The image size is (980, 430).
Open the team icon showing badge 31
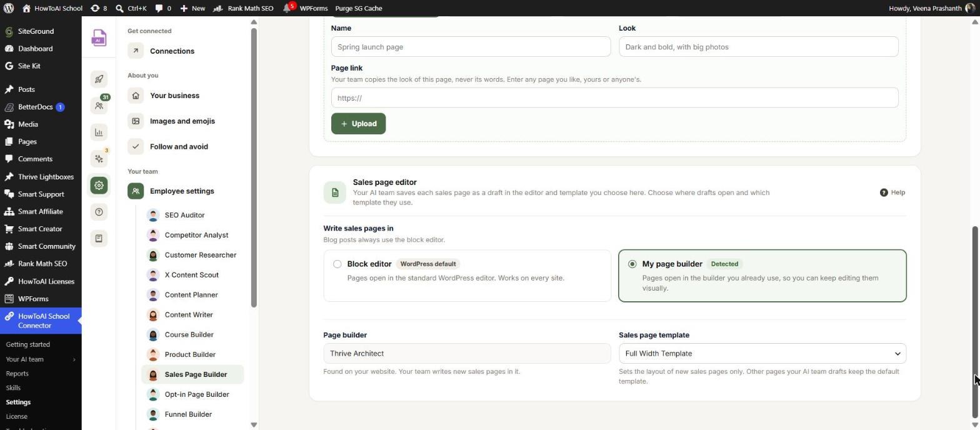click(x=99, y=106)
